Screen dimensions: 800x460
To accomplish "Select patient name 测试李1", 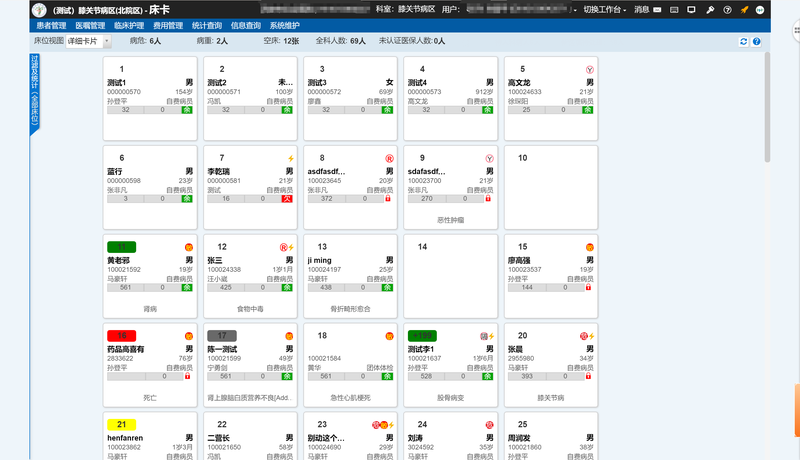I will click(x=421, y=349).
